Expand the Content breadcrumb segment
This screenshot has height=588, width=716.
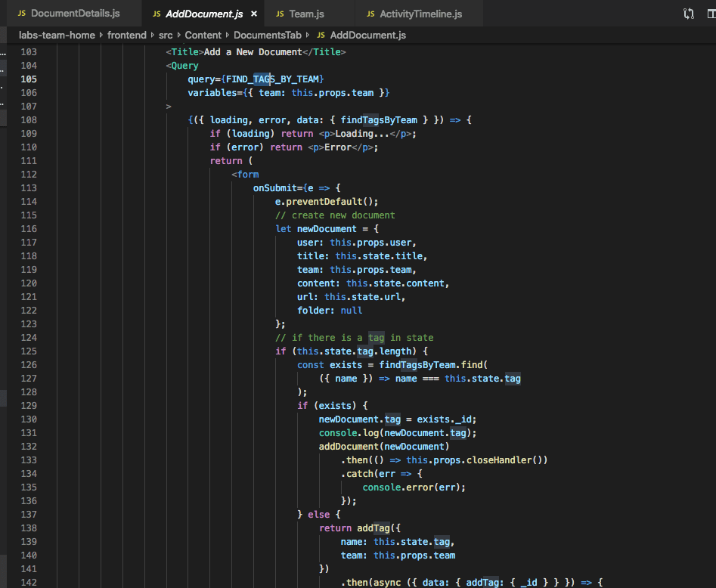203,36
